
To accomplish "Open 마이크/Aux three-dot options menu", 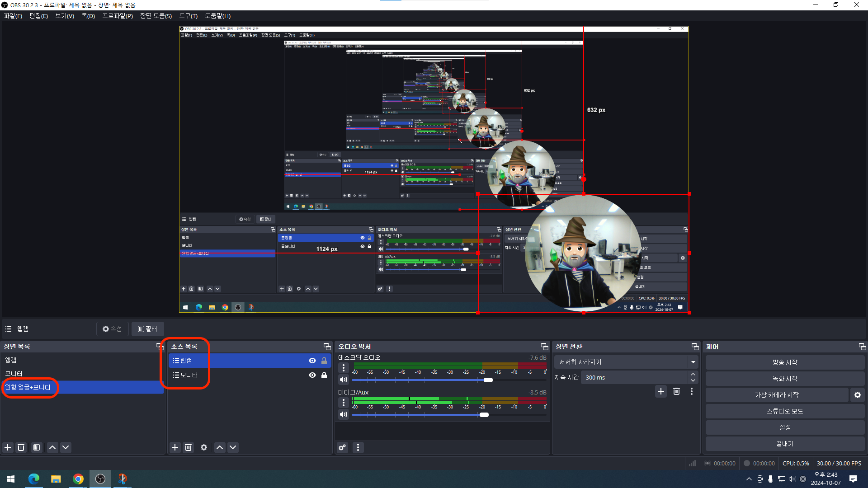I will pyautogui.click(x=344, y=402).
